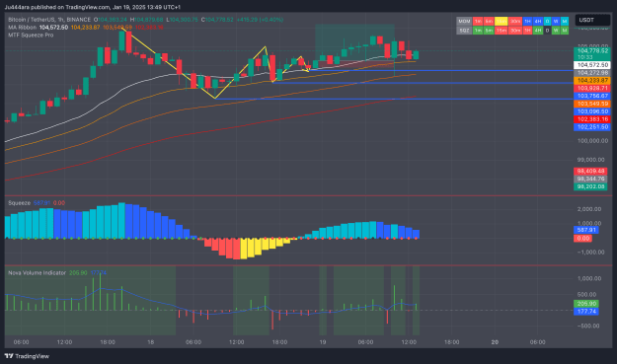Click the date label 19 on time axis

[323, 342]
